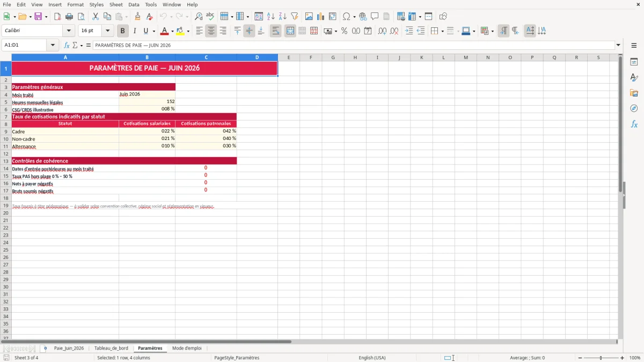Open Find and Replace
The width and height of the screenshot is (644, 362).
(x=199, y=17)
